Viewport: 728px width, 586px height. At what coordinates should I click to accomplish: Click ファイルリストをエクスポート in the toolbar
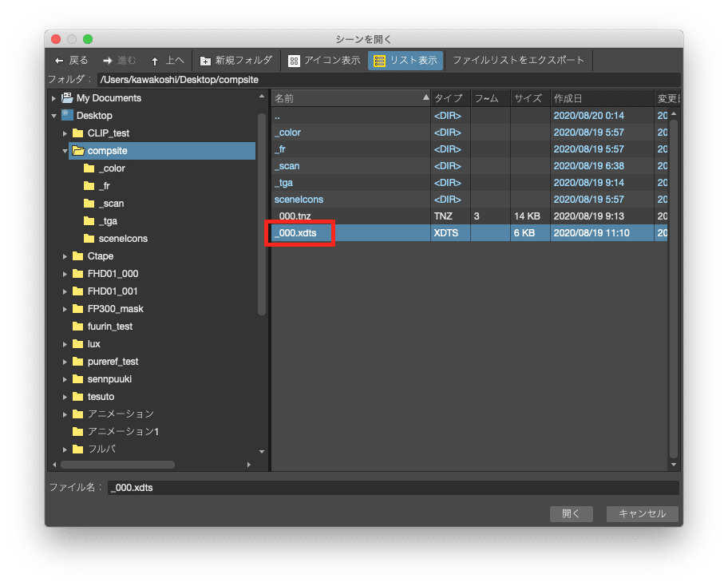click(521, 60)
